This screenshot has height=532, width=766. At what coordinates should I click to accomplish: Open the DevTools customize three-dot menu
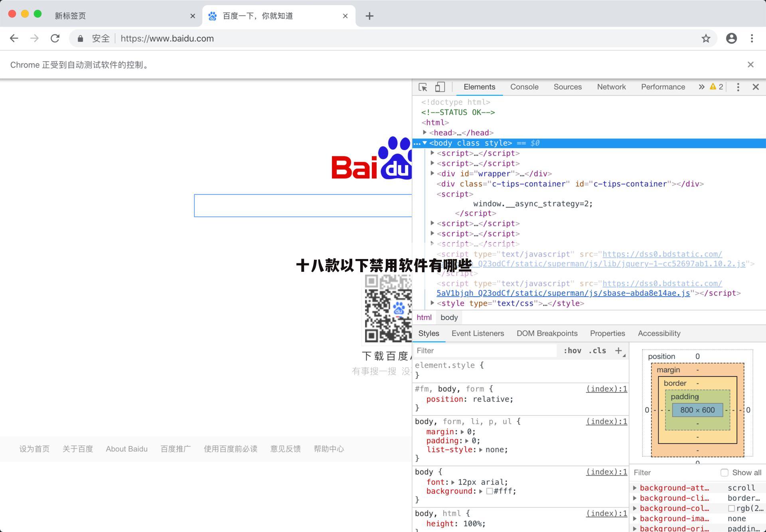click(738, 87)
